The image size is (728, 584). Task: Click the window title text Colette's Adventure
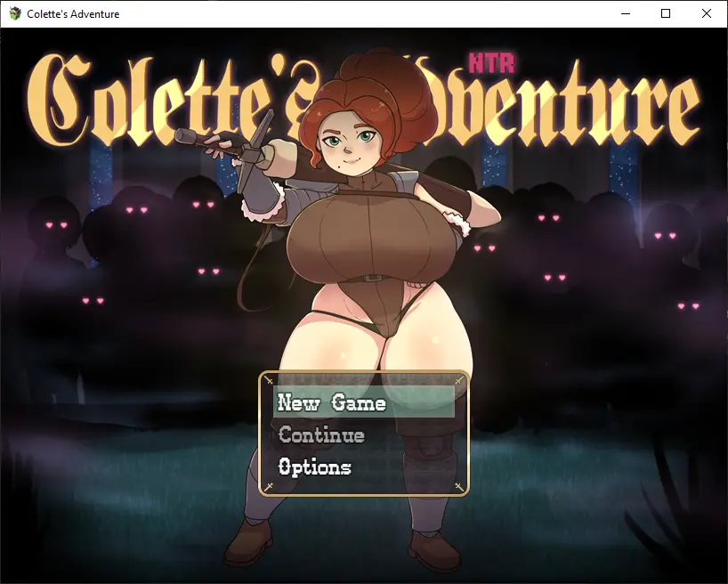73,14
